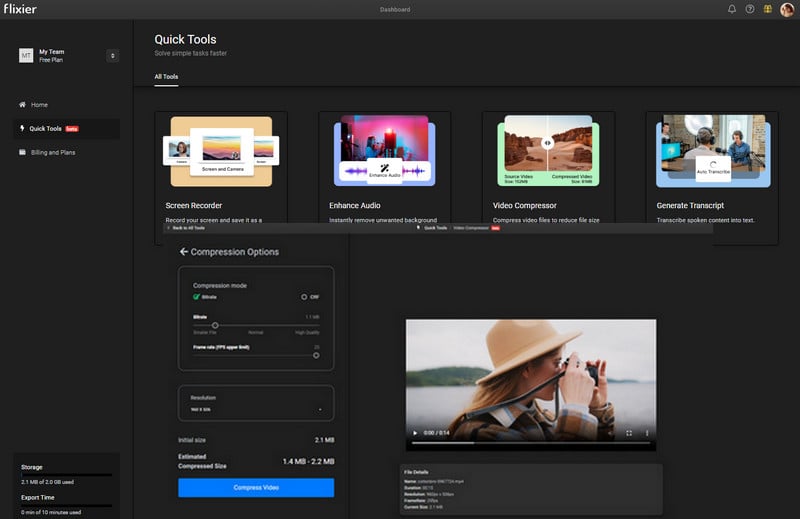Click the 'Compression mode' label

[219, 285]
